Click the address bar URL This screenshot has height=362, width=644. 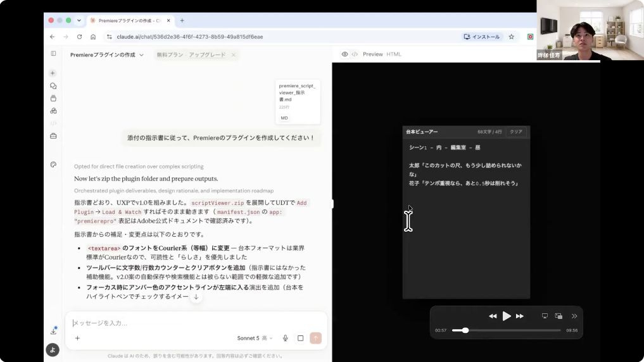(190, 37)
